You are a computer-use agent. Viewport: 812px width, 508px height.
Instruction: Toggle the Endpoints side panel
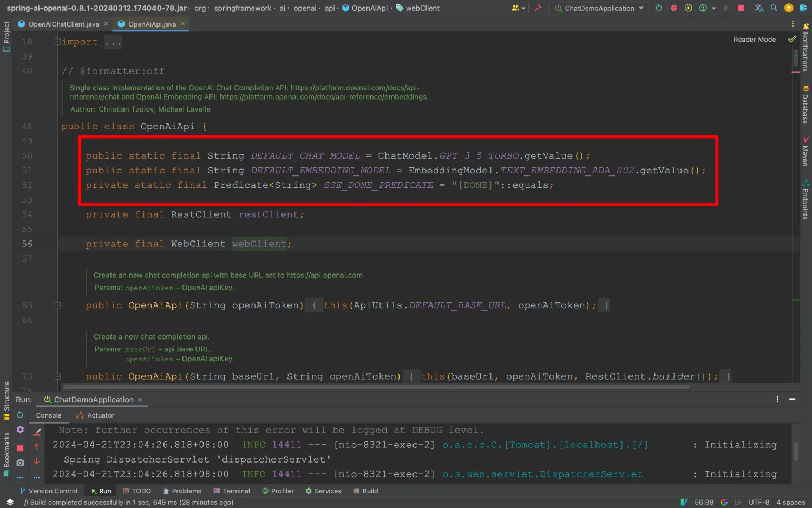[806, 199]
